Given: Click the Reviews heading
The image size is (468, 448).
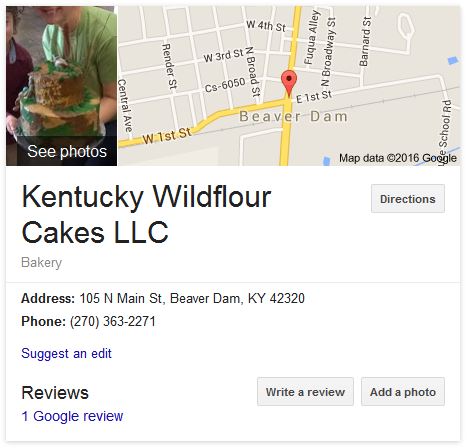Looking at the screenshot, I should pyautogui.click(x=55, y=393).
